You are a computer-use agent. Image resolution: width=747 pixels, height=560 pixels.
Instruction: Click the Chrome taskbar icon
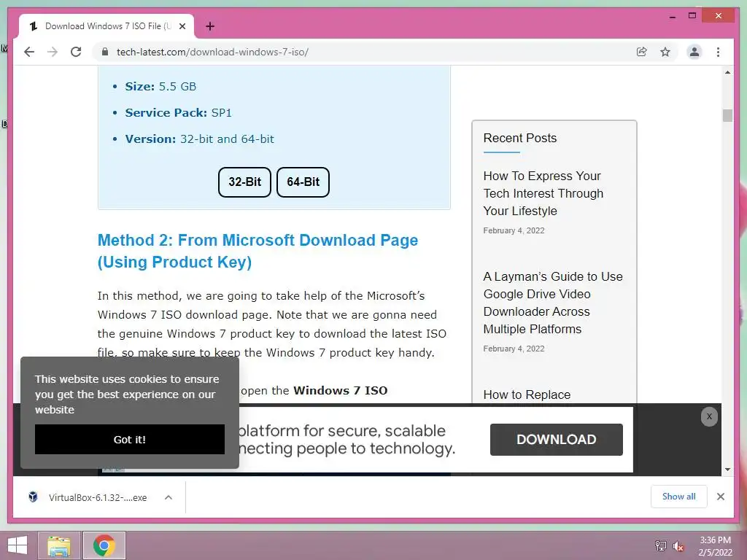[104, 545]
